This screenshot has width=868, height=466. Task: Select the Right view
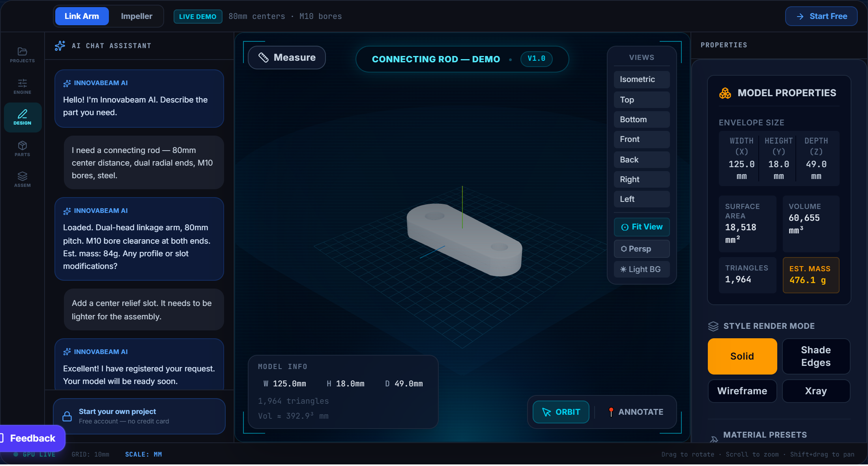click(642, 179)
